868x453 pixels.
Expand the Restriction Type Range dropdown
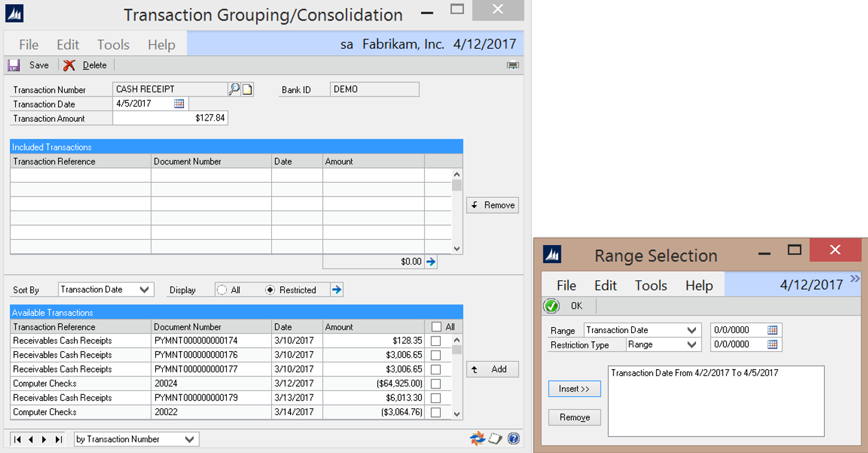pos(692,345)
